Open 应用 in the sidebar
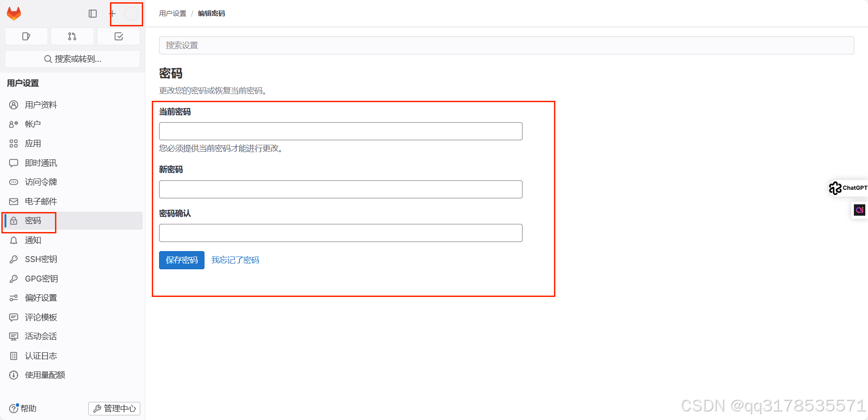This screenshot has width=868, height=420. click(73, 143)
